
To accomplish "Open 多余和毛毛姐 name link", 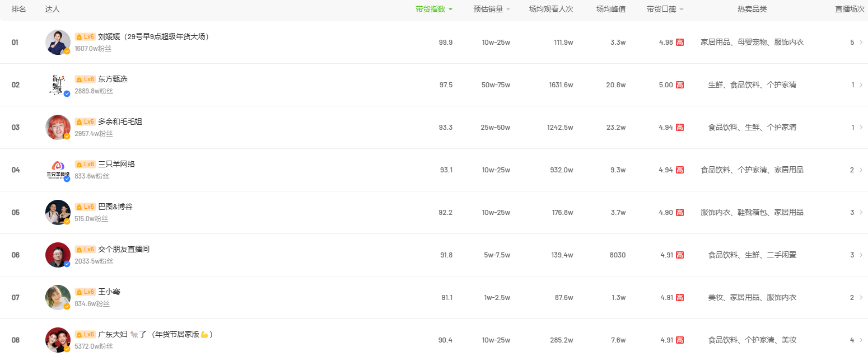I will (x=120, y=121).
